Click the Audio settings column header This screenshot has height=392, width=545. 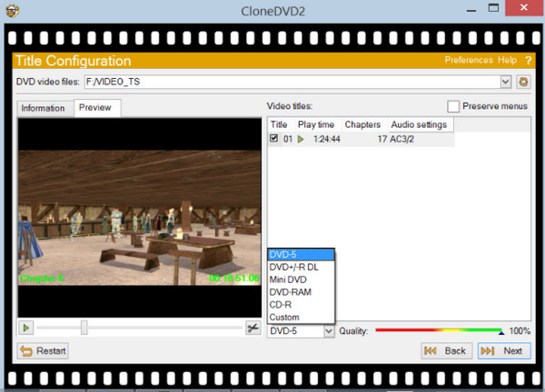[x=421, y=124]
